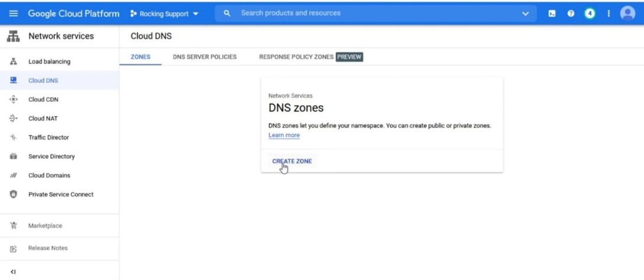Collapse the sidebar with the arrow icon
644x280 pixels.
pos(13,272)
